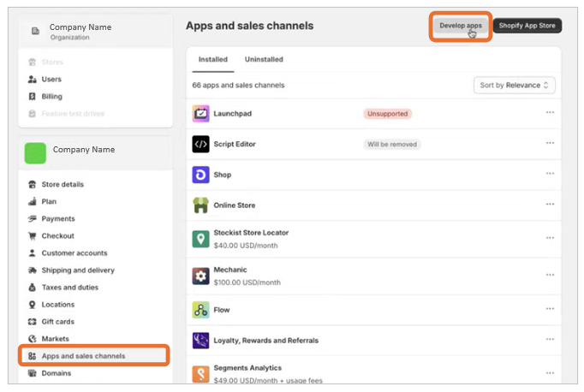Click the Segments Analytics app icon
This screenshot has width=584, height=392.
[x=200, y=374]
